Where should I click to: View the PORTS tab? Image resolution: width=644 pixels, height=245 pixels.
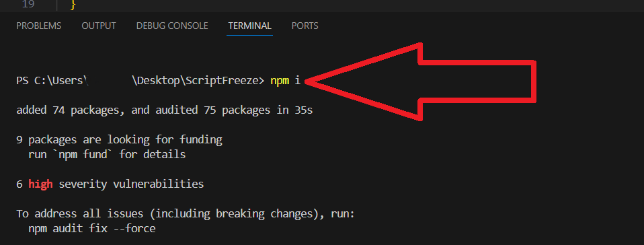(x=305, y=26)
